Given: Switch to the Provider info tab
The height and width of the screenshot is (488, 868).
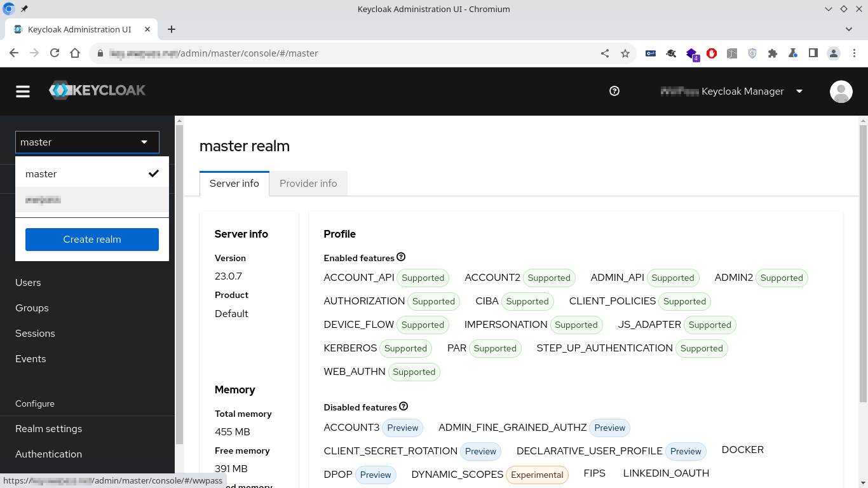Looking at the screenshot, I should pyautogui.click(x=308, y=184).
